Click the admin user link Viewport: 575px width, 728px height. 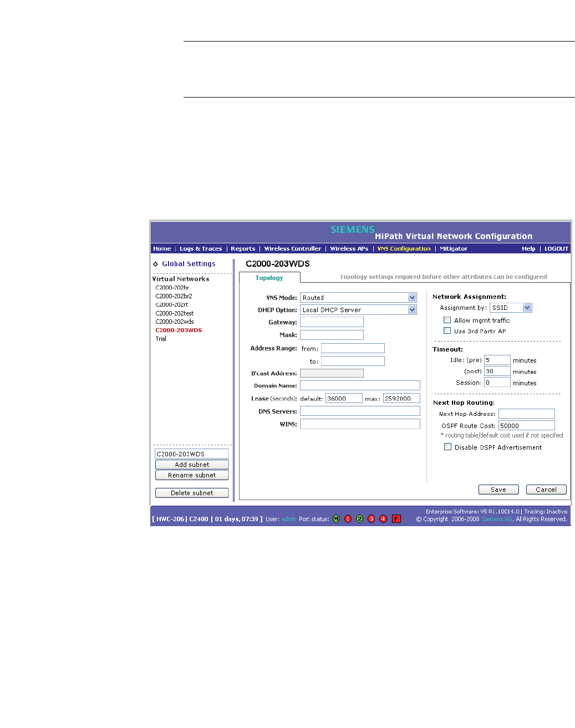click(288, 520)
